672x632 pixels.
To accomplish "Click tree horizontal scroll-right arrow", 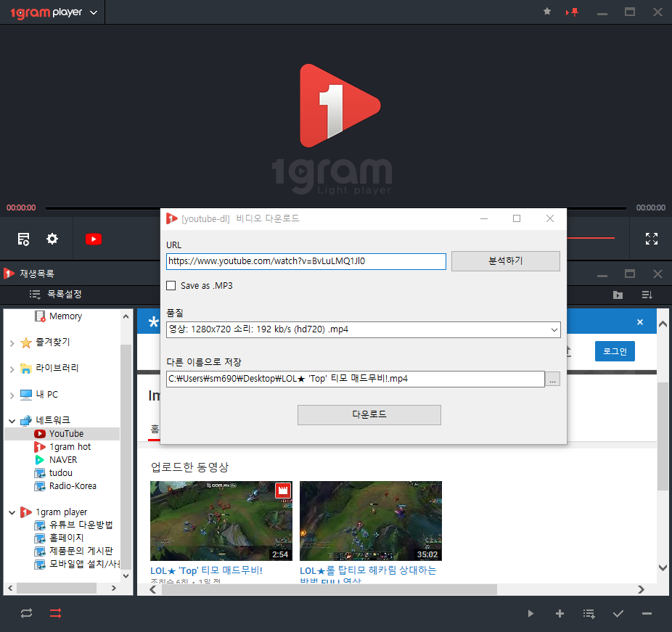I will pos(113,588).
